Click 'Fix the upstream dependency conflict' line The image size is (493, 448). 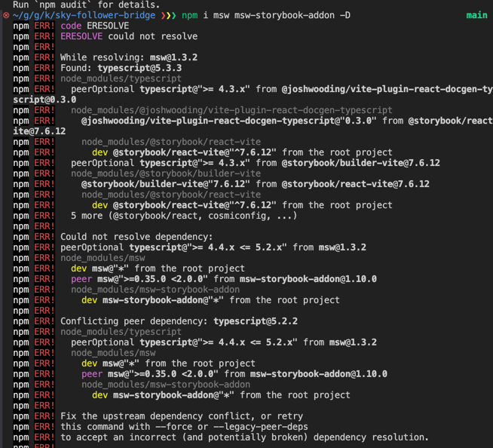pyautogui.click(x=182, y=416)
